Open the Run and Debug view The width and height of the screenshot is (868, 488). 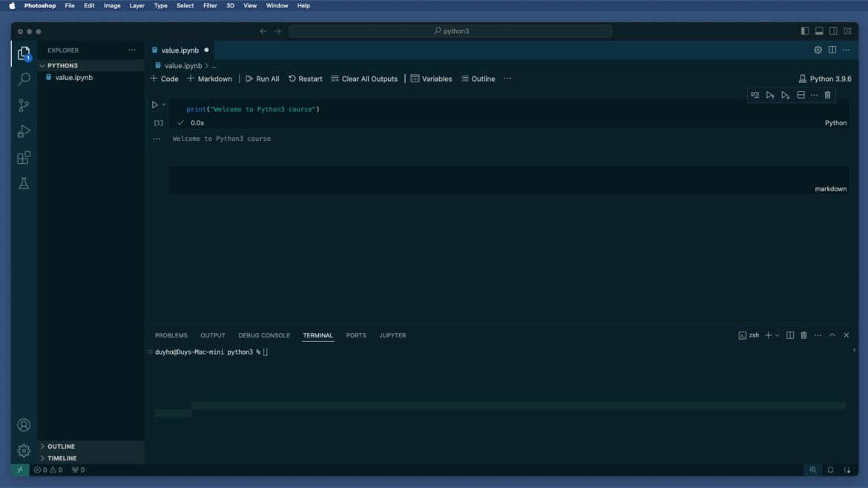(x=24, y=131)
